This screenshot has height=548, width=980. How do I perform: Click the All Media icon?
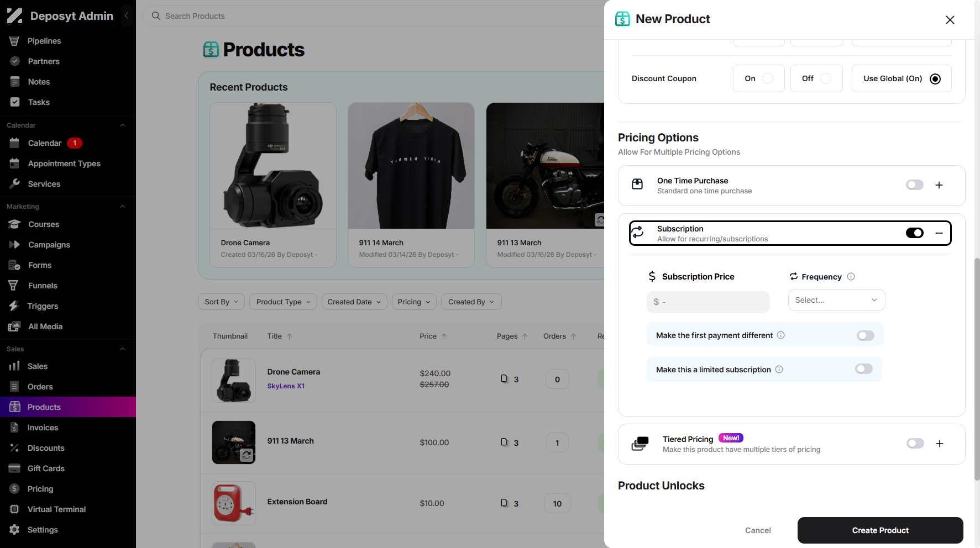[x=14, y=326]
